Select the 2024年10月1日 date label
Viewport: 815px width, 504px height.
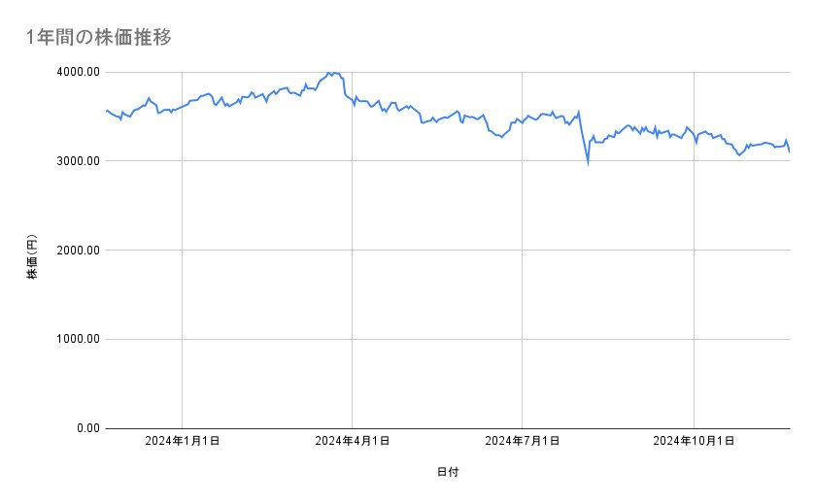pos(694,441)
